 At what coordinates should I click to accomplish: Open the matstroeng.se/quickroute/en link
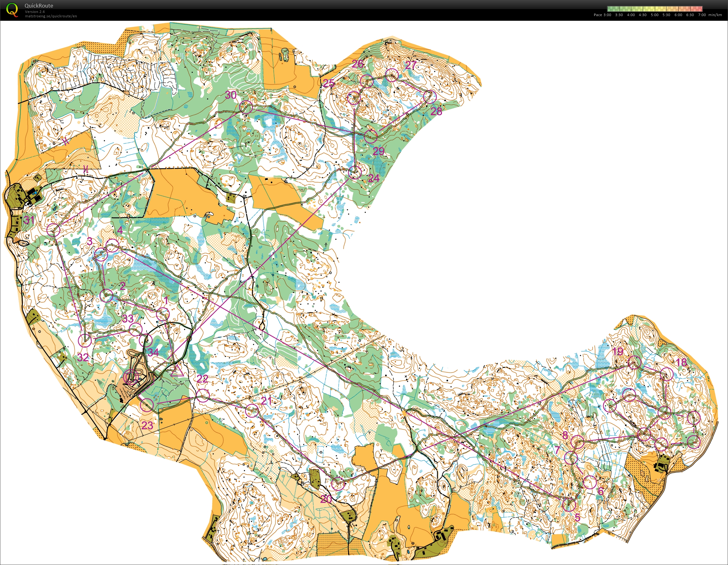51,16
